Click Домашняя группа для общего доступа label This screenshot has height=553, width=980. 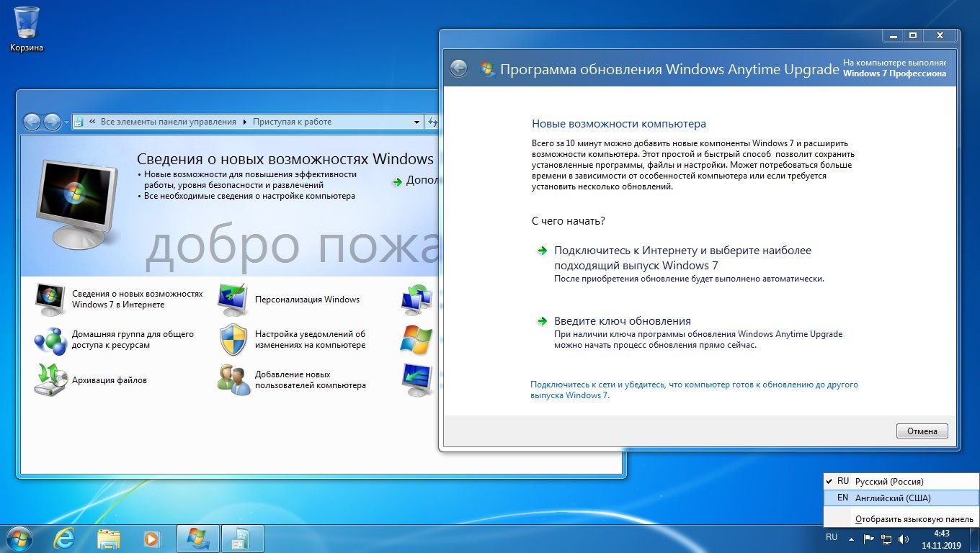pos(133,340)
